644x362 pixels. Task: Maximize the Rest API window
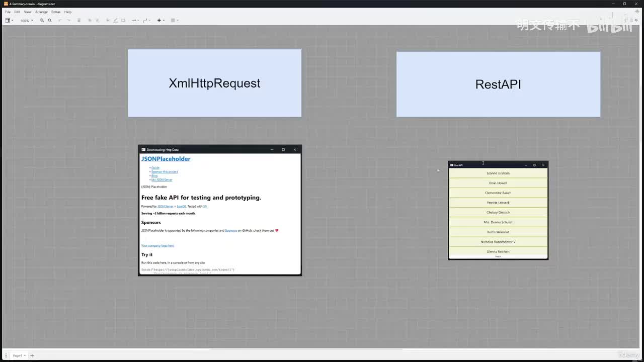[x=534, y=165]
